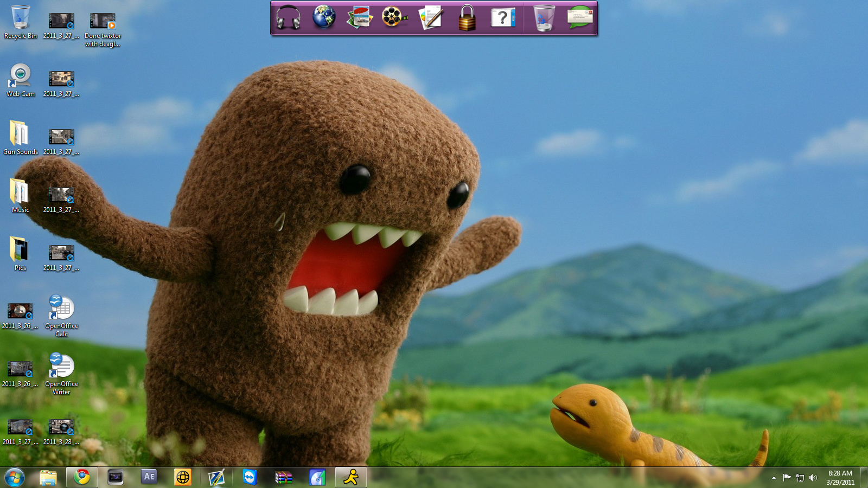Screen dimensions: 868x488
Task: Select the Pics folder on desktop
Action: coord(20,254)
